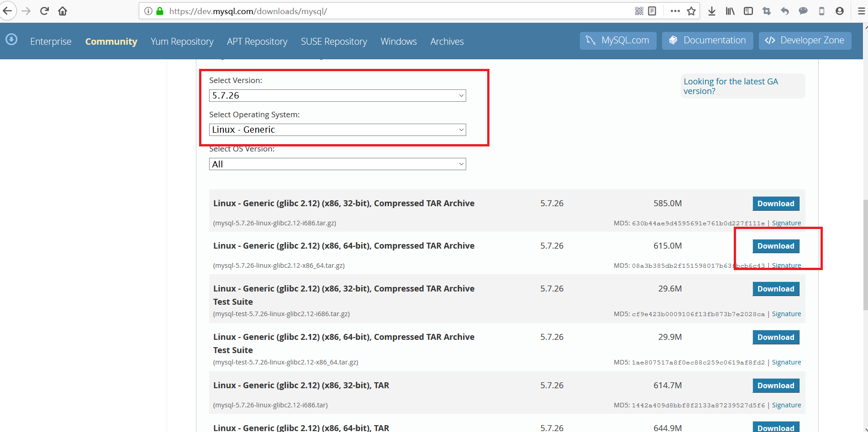Download the 64-bit TAR 644.9M
The width and height of the screenshot is (868, 432).
coord(776,427)
